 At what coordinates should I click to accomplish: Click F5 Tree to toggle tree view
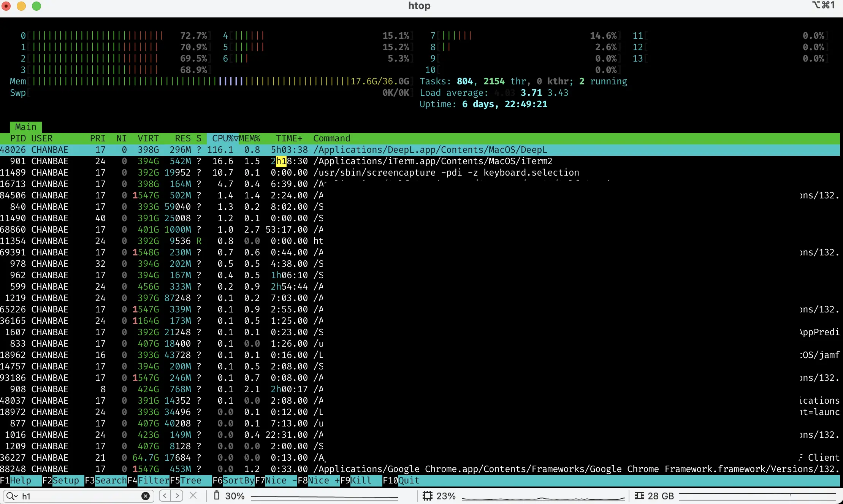tap(190, 480)
